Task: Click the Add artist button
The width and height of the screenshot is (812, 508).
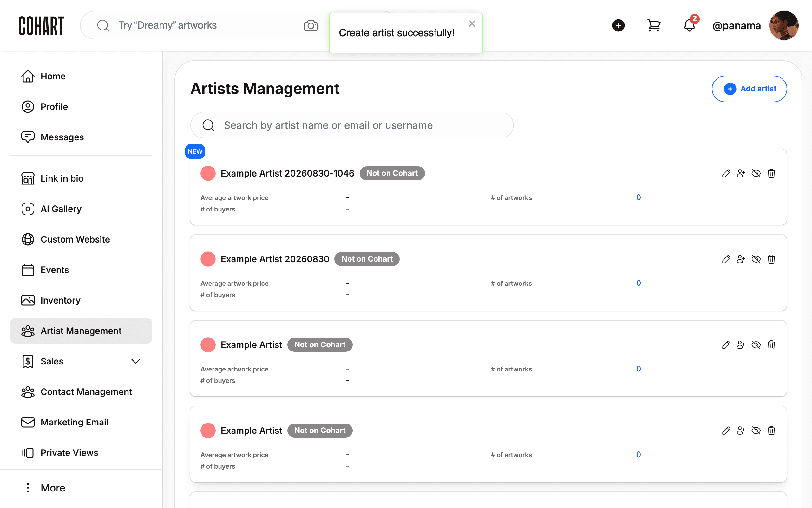Action: tap(749, 89)
